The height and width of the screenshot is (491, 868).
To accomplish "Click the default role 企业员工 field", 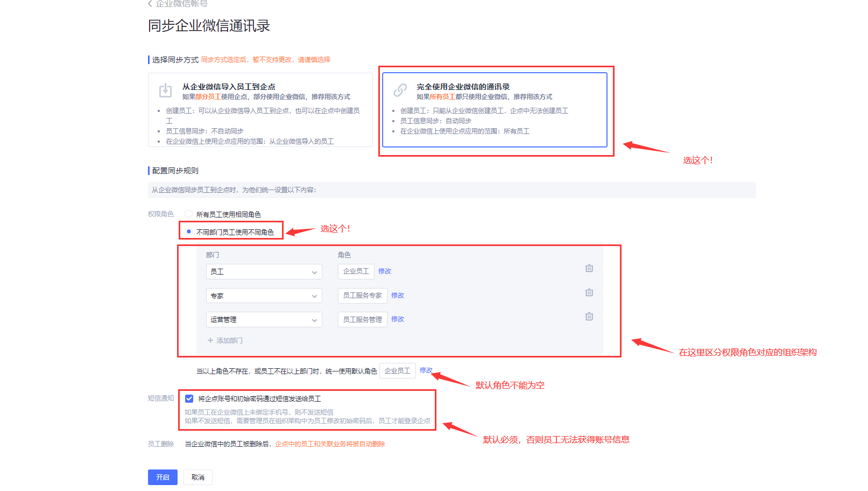I will 398,371.
